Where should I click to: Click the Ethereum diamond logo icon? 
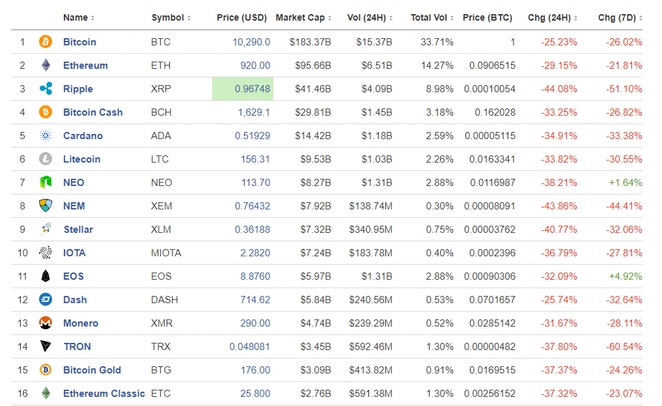(x=46, y=65)
